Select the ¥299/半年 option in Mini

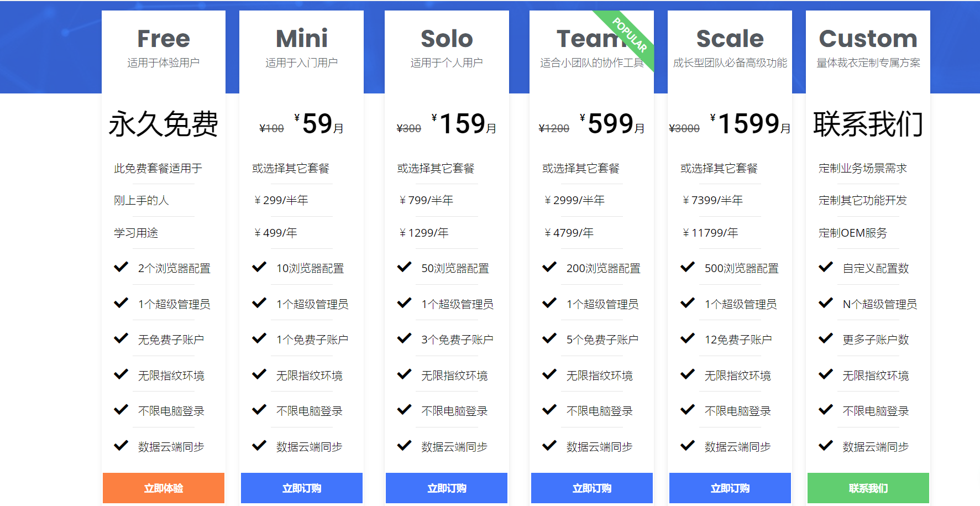pos(281,200)
